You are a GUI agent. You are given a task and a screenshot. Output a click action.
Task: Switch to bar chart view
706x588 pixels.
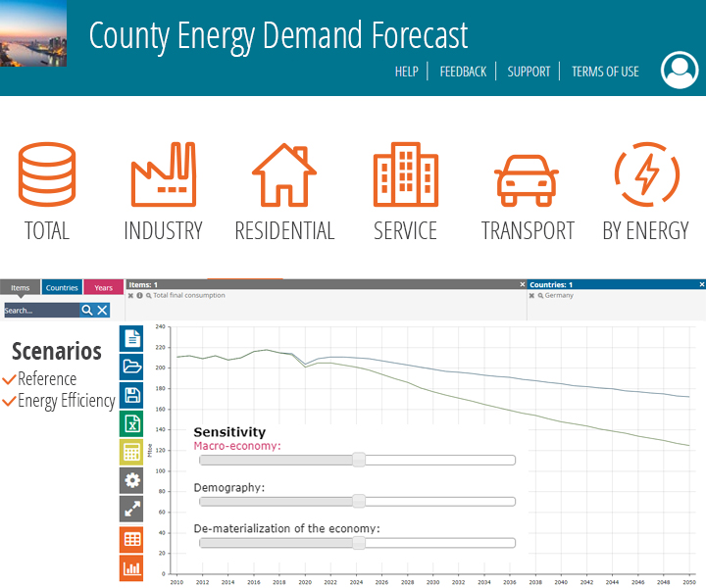pyautogui.click(x=131, y=566)
